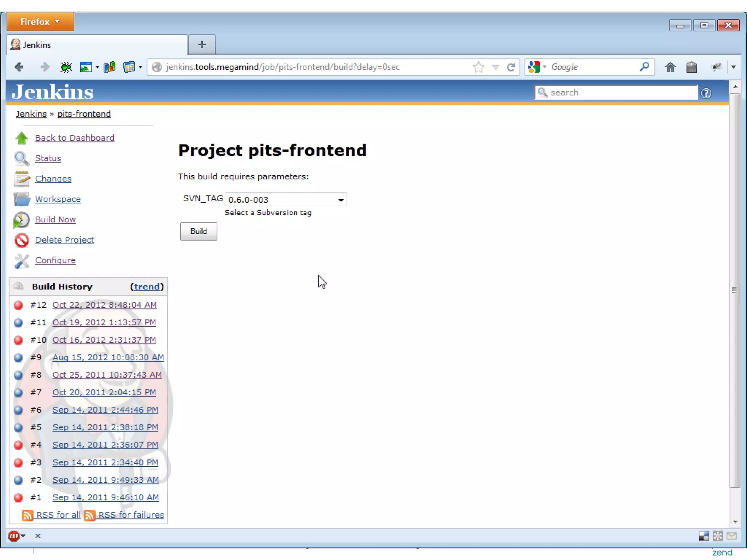Open URL history dropdown arrow

point(495,67)
